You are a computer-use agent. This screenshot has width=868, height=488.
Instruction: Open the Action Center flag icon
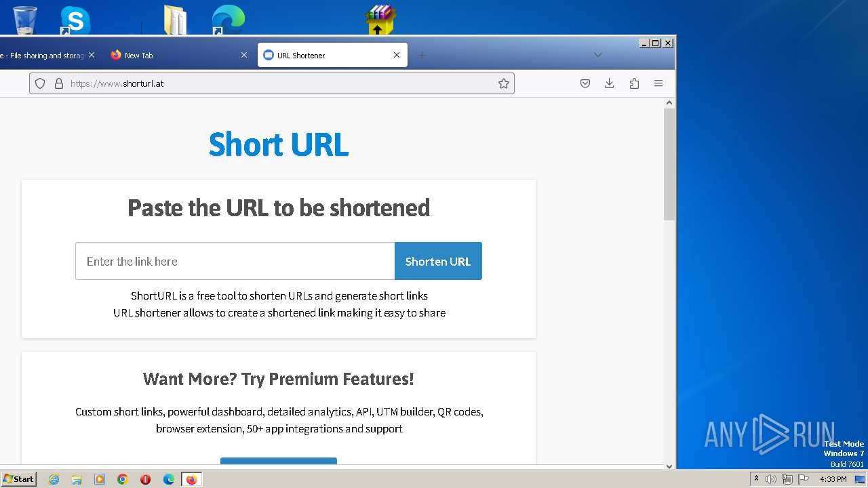tap(804, 479)
